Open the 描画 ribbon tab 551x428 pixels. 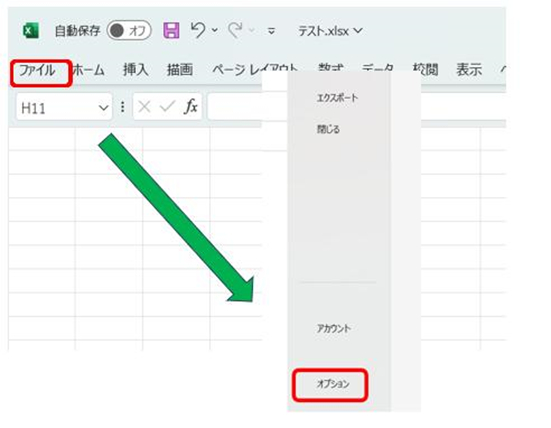click(180, 70)
